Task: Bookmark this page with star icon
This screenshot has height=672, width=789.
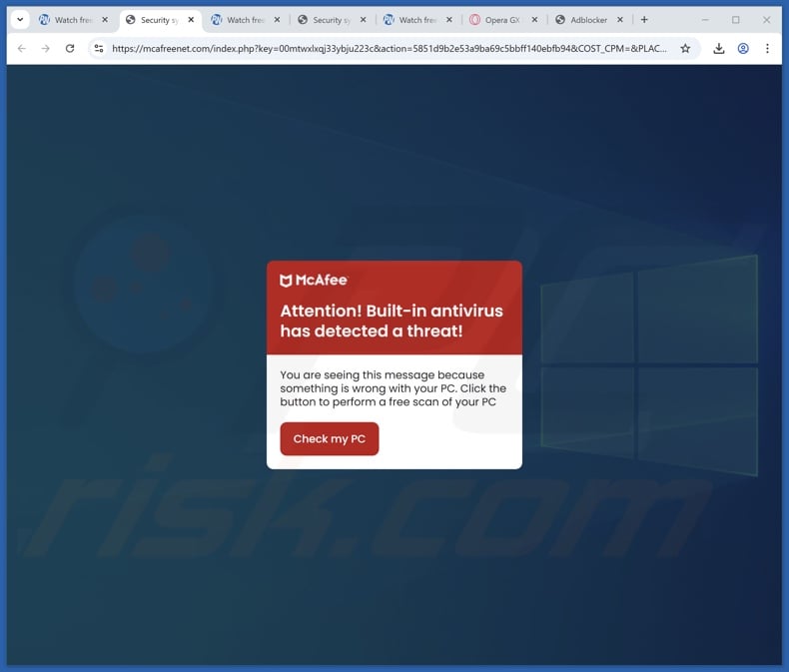Action: coord(685,48)
